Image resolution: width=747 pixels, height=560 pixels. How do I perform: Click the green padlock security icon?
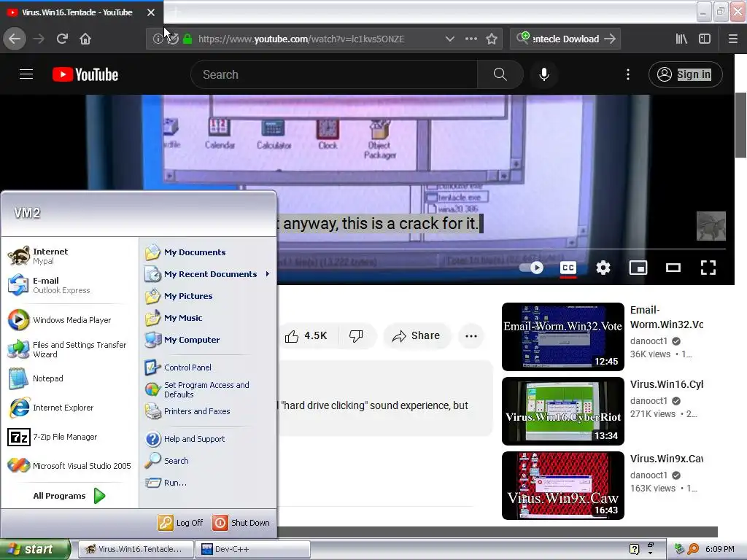pyautogui.click(x=187, y=39)
